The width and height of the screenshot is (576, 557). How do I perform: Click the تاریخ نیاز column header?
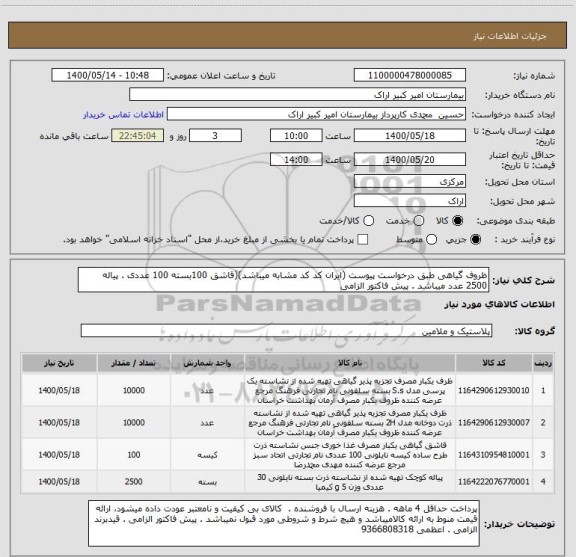(59, 363)
